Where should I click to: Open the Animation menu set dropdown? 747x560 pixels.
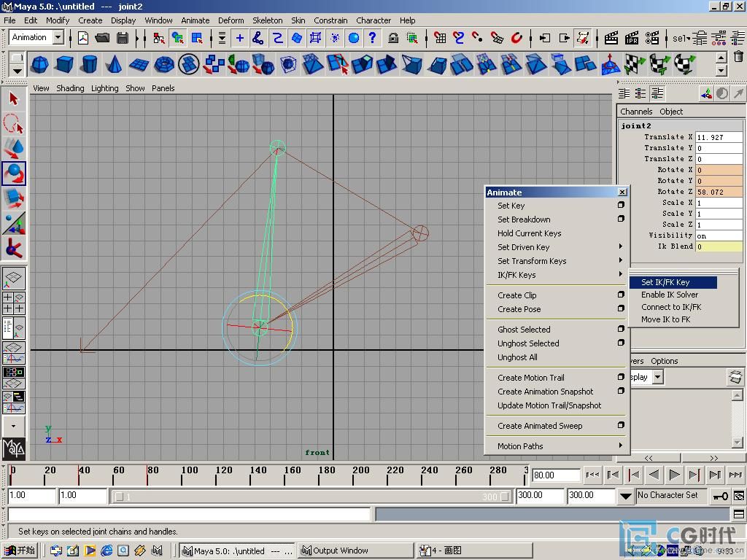(x=58, y=37)
